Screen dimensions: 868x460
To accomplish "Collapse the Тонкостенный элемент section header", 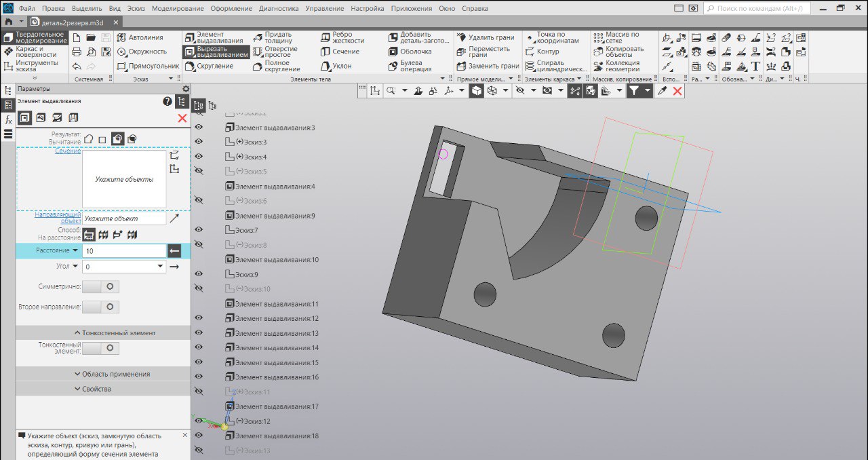I will tap(103, 333).
